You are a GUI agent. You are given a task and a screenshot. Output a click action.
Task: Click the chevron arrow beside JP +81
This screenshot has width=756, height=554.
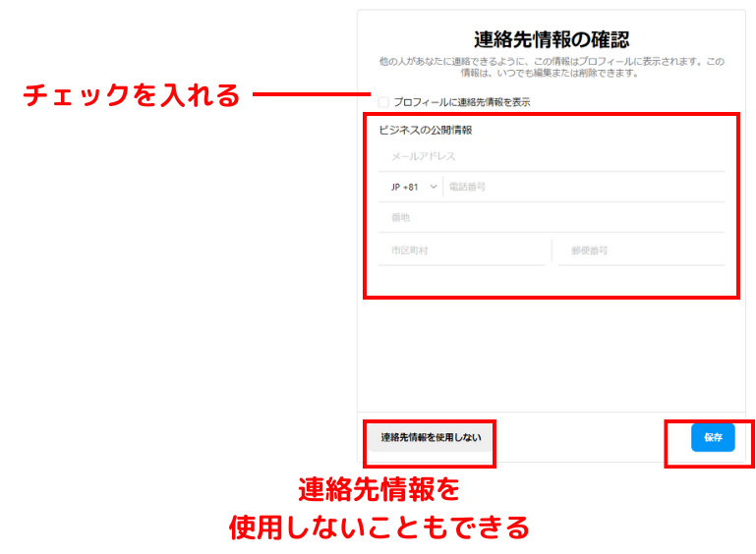433,187
